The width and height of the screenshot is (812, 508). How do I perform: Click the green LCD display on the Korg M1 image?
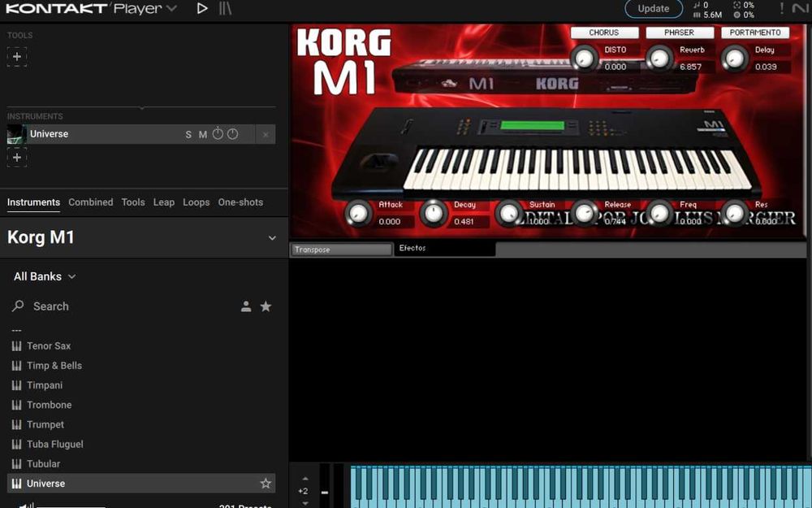pos(532,125)
